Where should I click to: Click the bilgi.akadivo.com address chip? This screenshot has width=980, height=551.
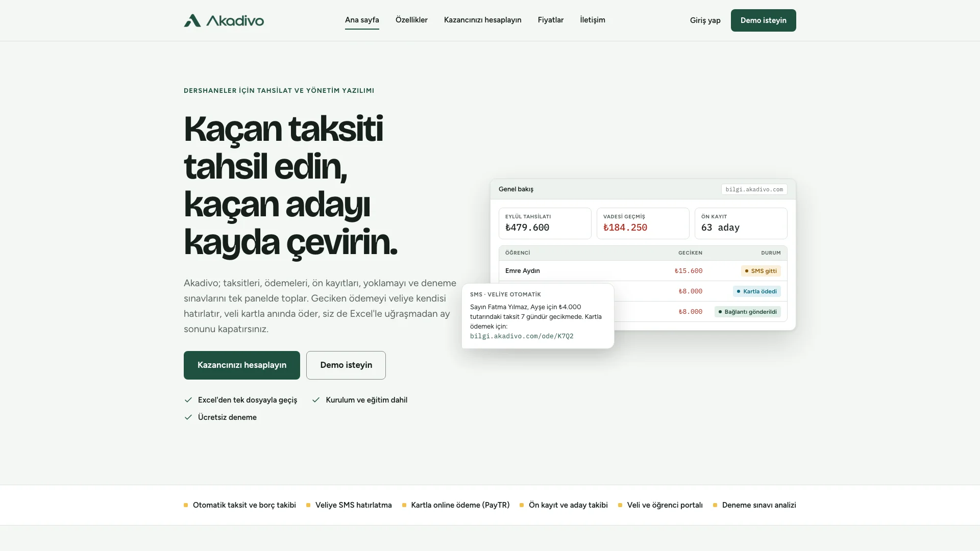click(754, 189)
